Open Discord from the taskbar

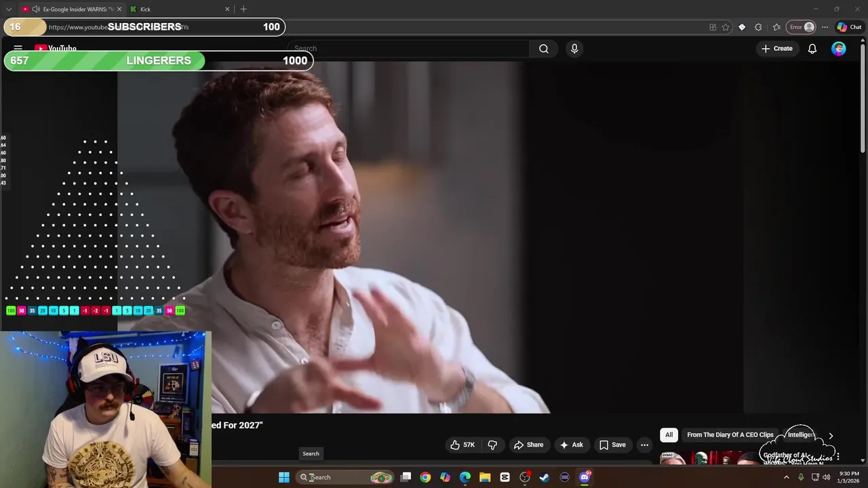(x=585, y=477)
